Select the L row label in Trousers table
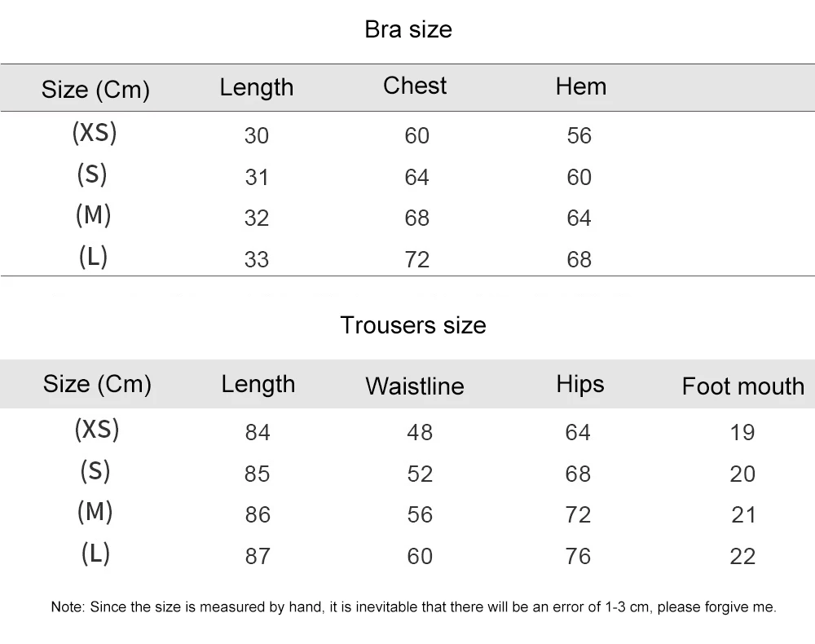The height and width of the screenshot is (644, 815). (95, 554)
